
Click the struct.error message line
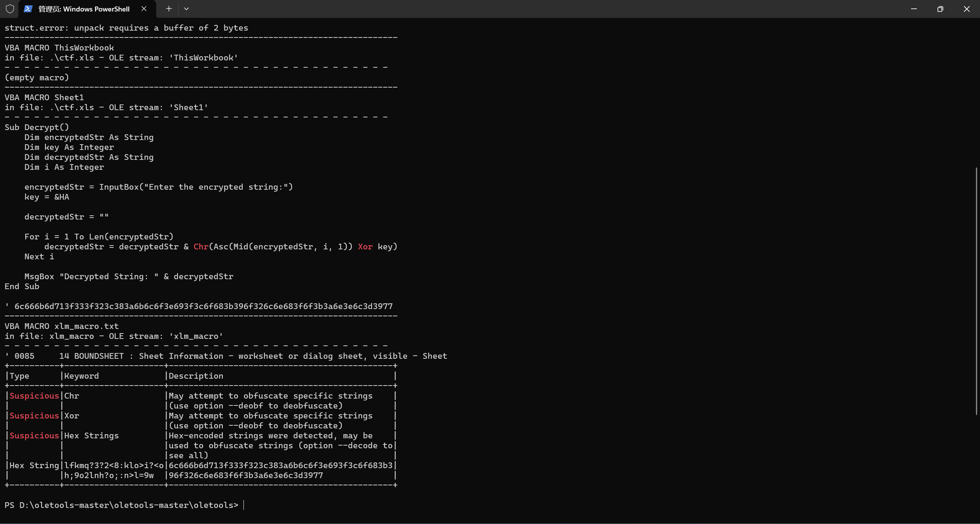(x=126, y=28)
